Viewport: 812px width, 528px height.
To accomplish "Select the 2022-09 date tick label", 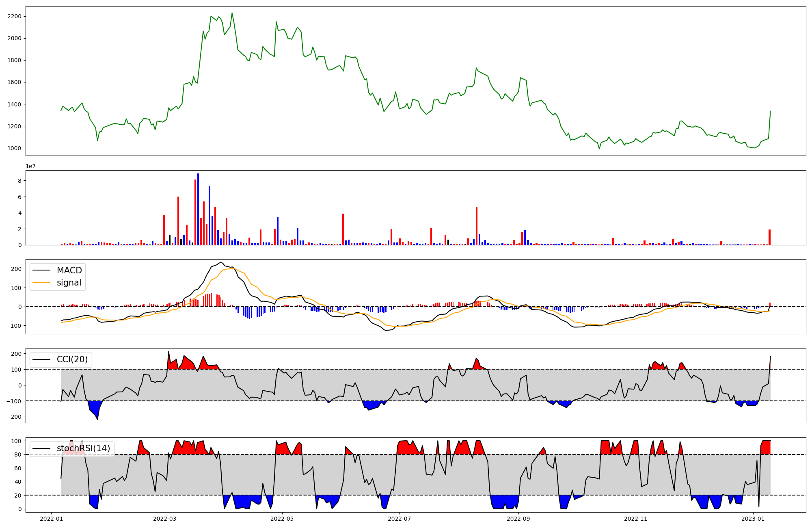I will point(518,519).
